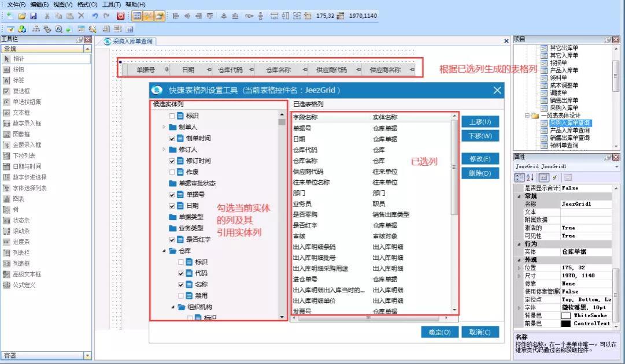Click the hierarchy tree icon in second toolbar

click(36, 29)
